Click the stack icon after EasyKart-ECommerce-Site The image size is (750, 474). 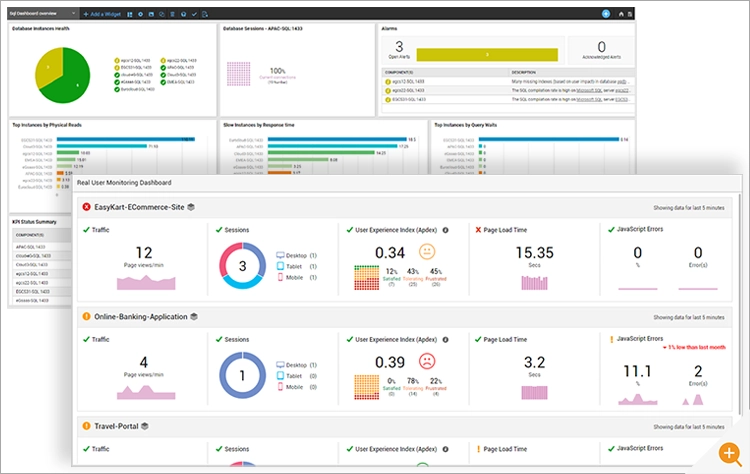point(191,207)
